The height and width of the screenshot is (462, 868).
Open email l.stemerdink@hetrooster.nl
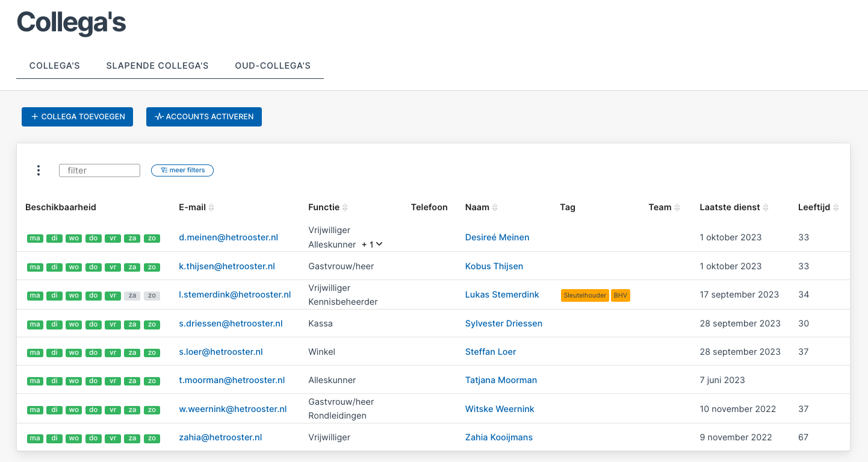(235, 295)
